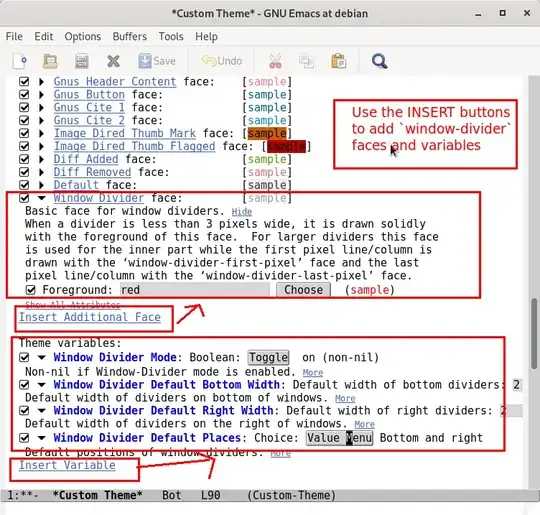The width and height of the screenshot is (540, 515).
Task: Open the Diff Added face link
Action: (x=86, y=159)
